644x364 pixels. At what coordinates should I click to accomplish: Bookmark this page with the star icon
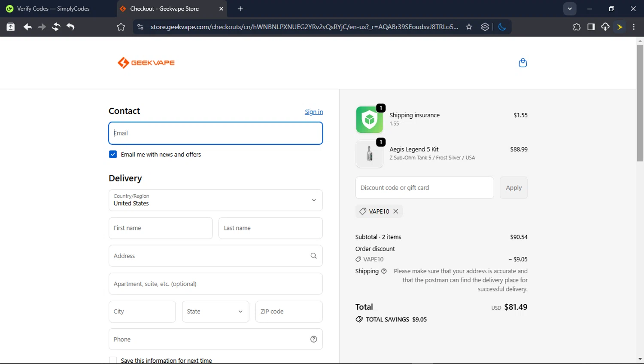pos(469,27)
